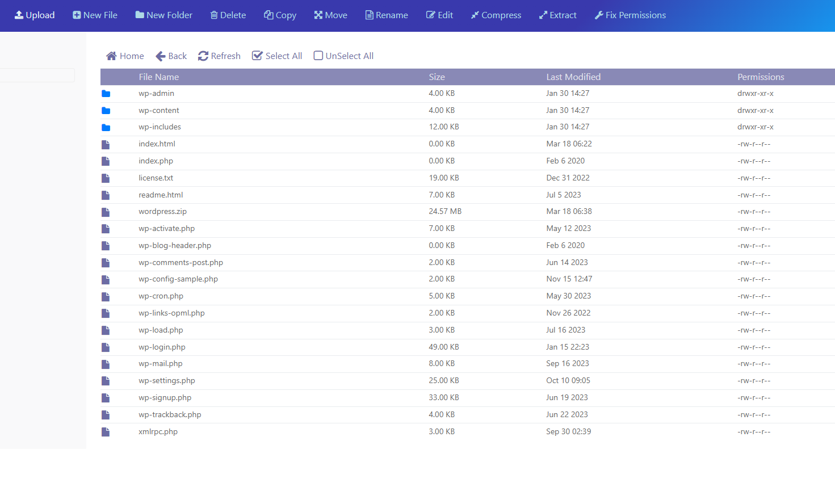Click the wp-blog-header.php file icon
The height and width of the screenshot is (504, 835).
106,246
